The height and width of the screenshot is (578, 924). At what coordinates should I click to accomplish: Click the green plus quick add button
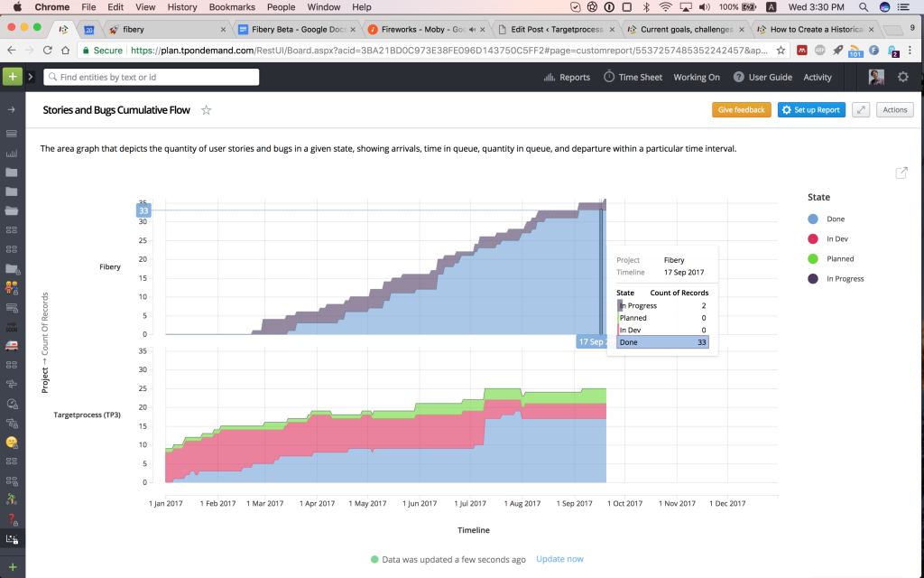[13, 77]
